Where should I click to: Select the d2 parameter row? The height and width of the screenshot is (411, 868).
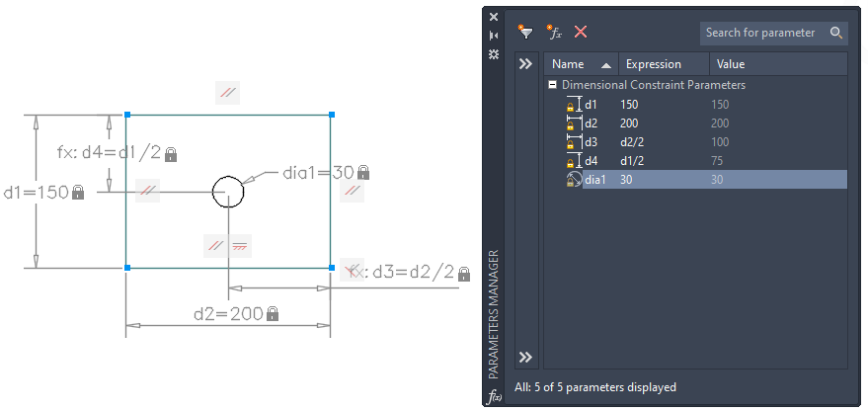point(706,123)
